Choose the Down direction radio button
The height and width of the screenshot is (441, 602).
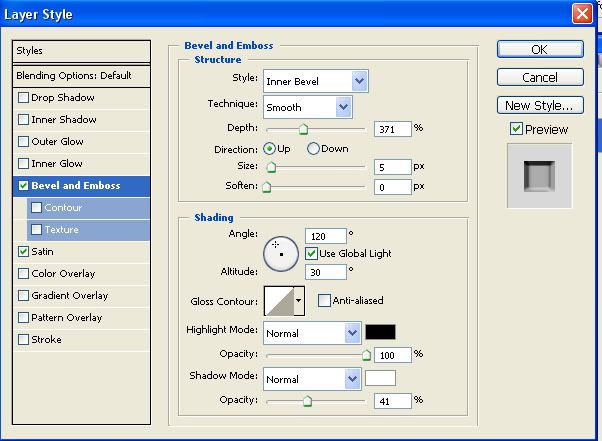(313, 149)
